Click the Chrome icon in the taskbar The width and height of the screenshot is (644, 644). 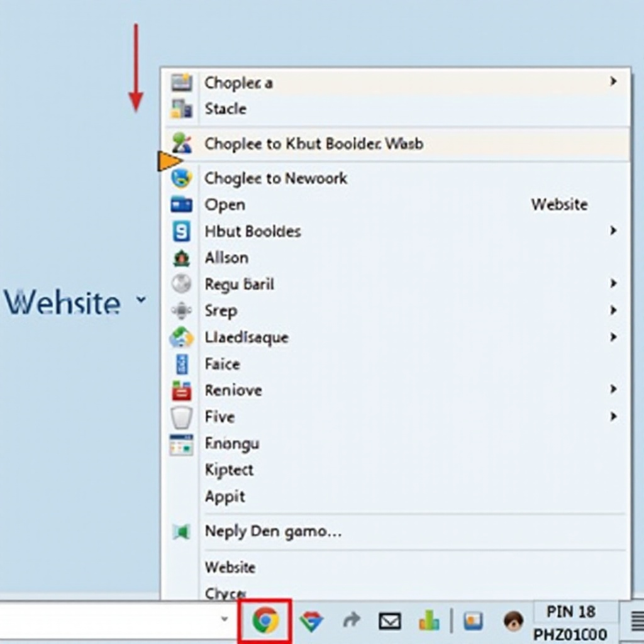265,621
